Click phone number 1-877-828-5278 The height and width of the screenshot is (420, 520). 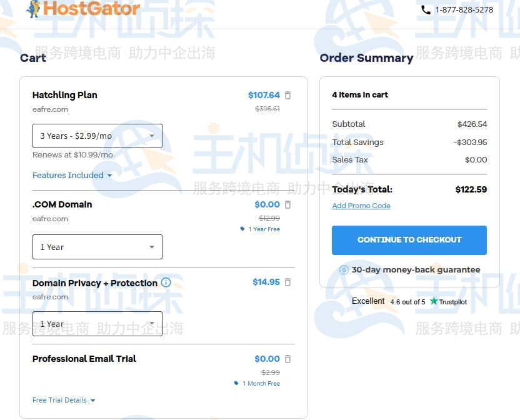(x=464, y=10)
